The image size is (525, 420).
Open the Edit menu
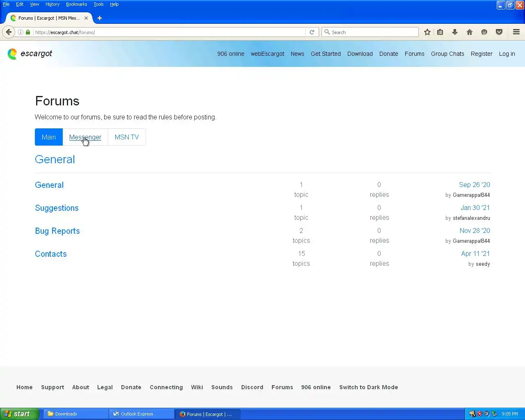[20, 4]
